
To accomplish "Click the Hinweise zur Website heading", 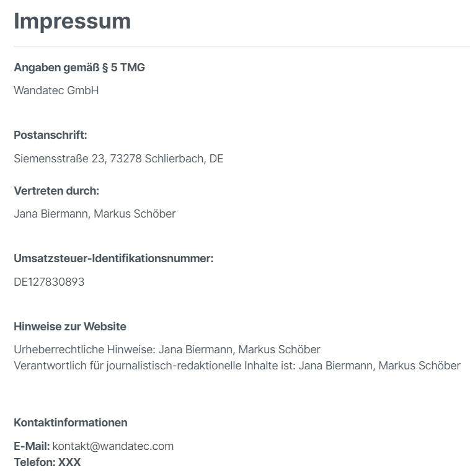I will pyautogui.click(x=70, y=327).
